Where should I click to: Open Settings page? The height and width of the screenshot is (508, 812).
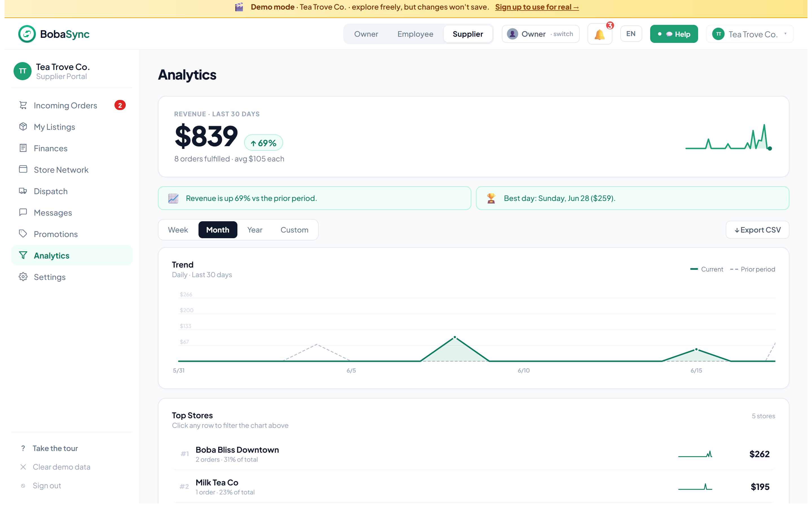pyautogui.click(x=72, y=277)
